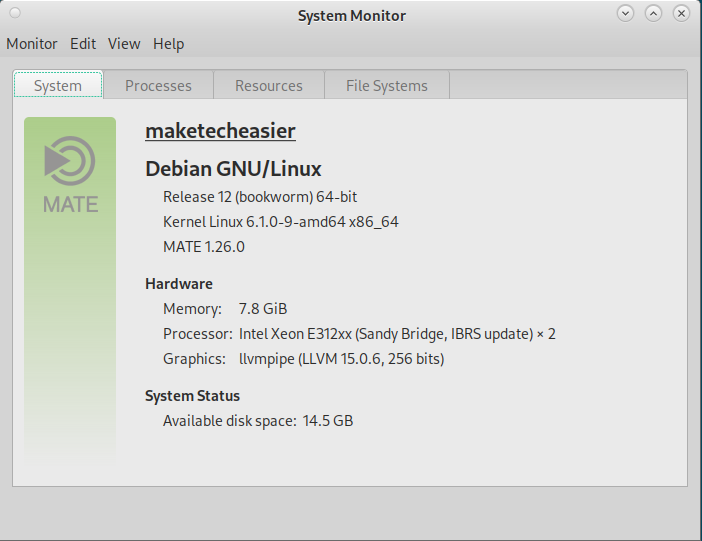702x541 pixels.
Task: Click the Memory label
Action: point(192,309)
